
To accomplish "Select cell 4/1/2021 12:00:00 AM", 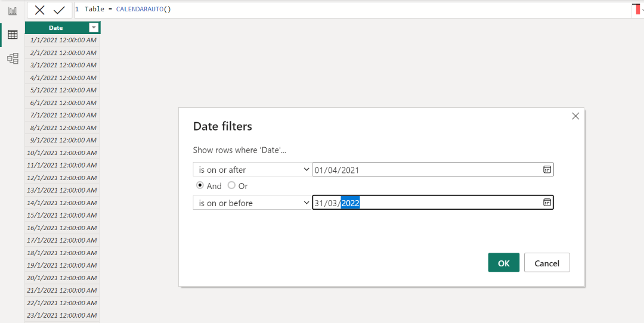I will pyautogui.click(x=63, y=77).
